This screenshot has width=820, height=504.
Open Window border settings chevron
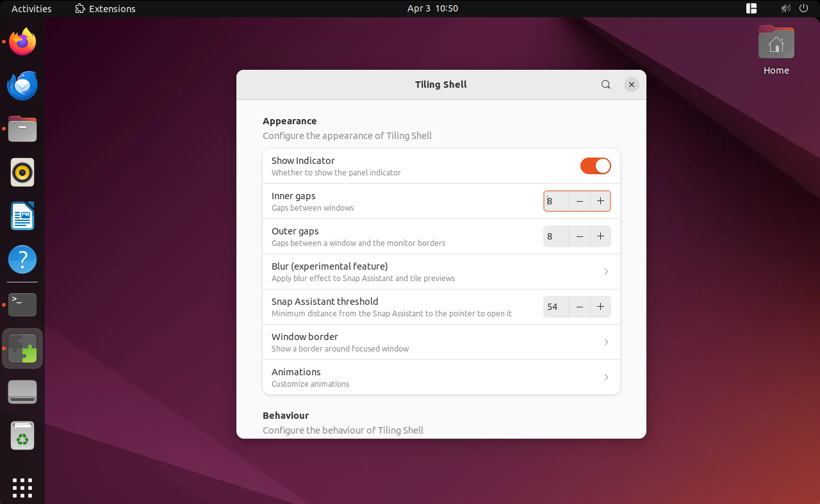[606, 342]
